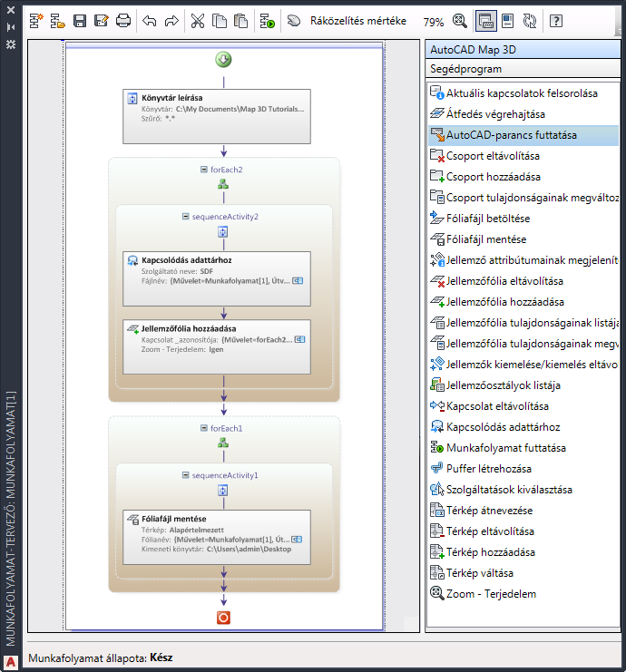Viewport: 626px width, 672px height.
Task: Paste activity from clipboard
Action: tap(241, 21)
